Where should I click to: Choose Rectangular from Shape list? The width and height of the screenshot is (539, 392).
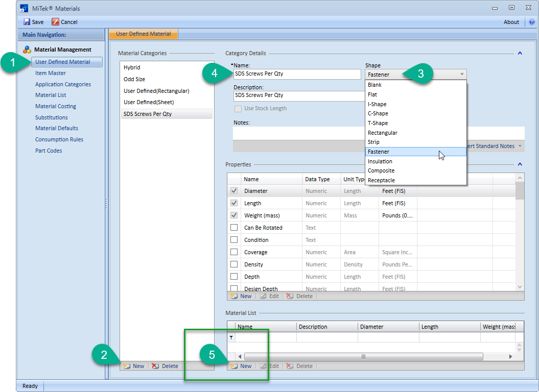click(x=415, y=133)
